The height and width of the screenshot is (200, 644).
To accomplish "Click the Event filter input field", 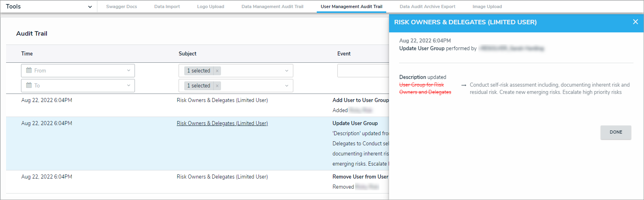I will click(363, 71).
